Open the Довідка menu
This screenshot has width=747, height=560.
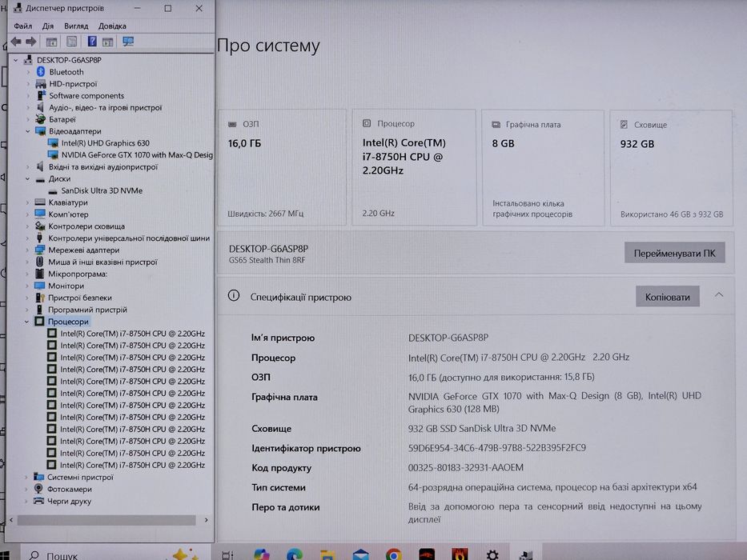click(112, 26)
